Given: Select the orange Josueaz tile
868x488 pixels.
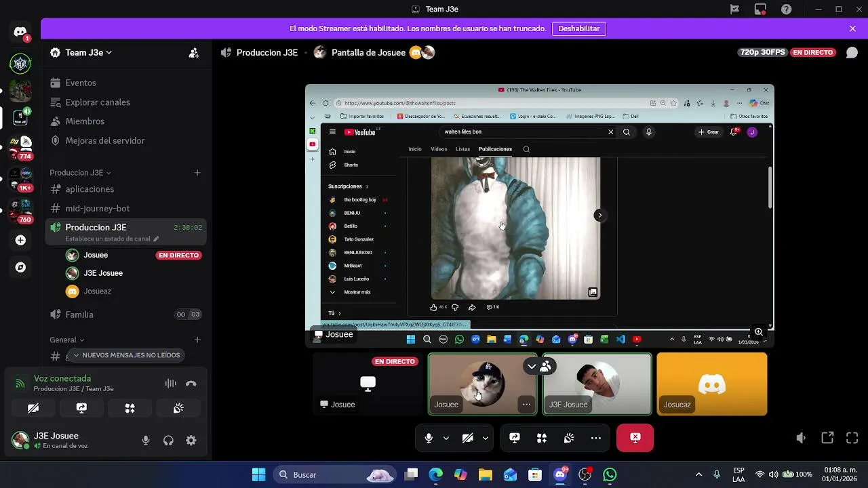Looking at the screenshot, I should (712, 384).
